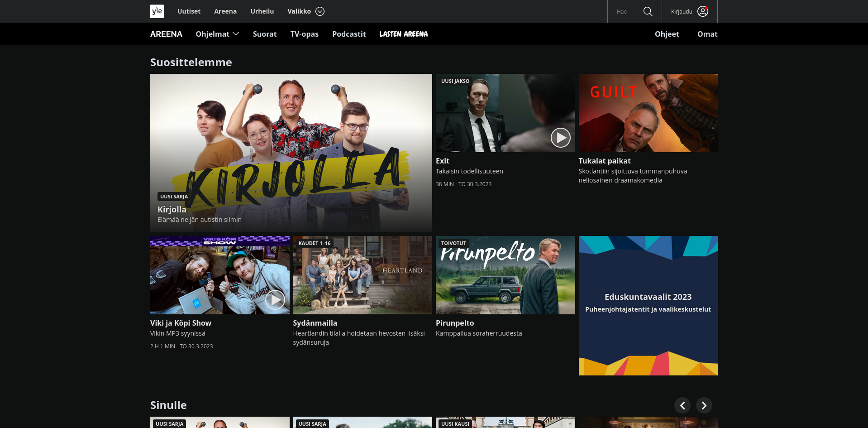Expand the Valikko menu chevron
This screenshot has width=868, height=428.
[320, 11]
